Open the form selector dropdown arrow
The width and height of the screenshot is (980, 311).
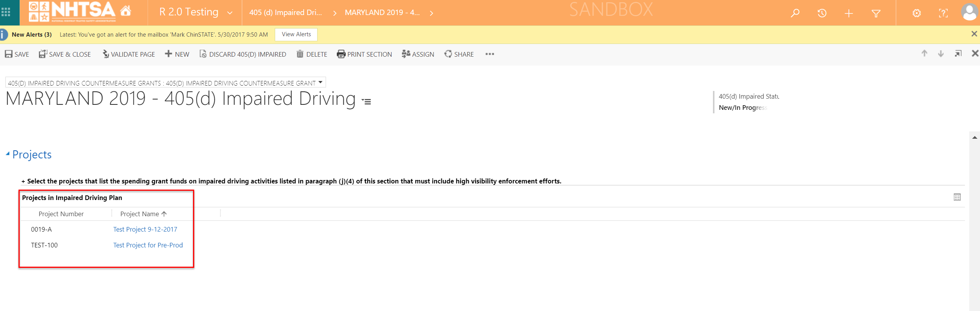pyautogui.click(x=320, y=82)
